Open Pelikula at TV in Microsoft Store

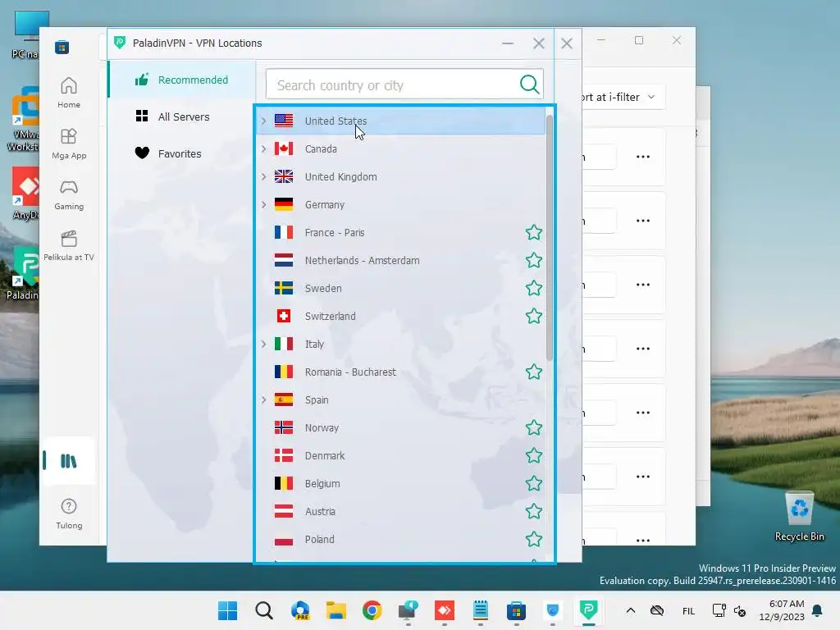pos(69,245)
